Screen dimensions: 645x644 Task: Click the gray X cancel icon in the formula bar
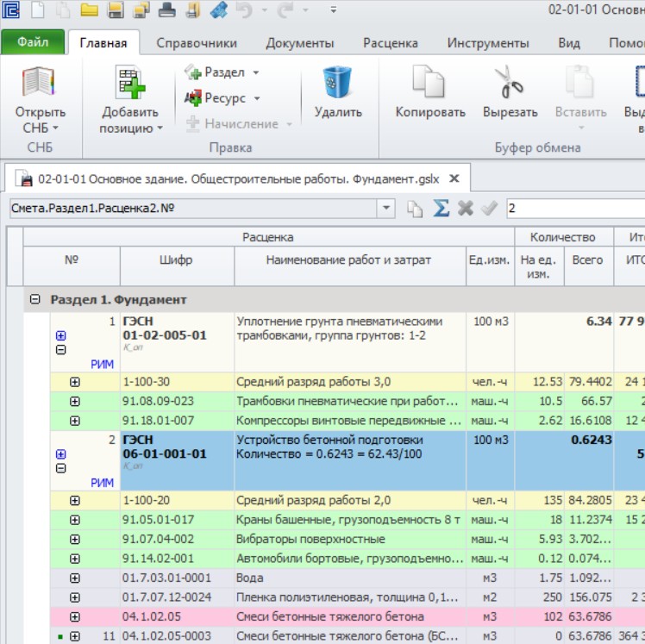point(466,209)
